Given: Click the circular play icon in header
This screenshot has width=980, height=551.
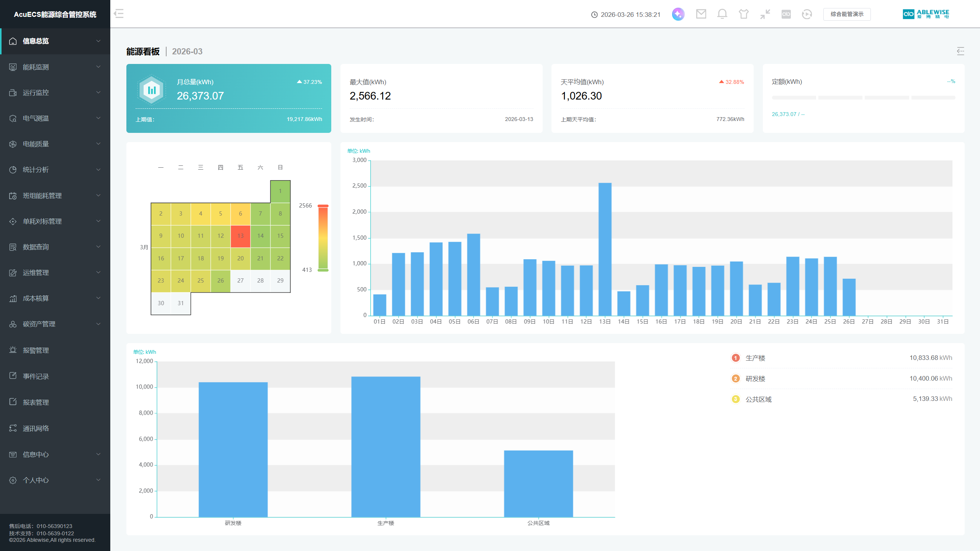Looking at the screenshot, I should point(807,14).
